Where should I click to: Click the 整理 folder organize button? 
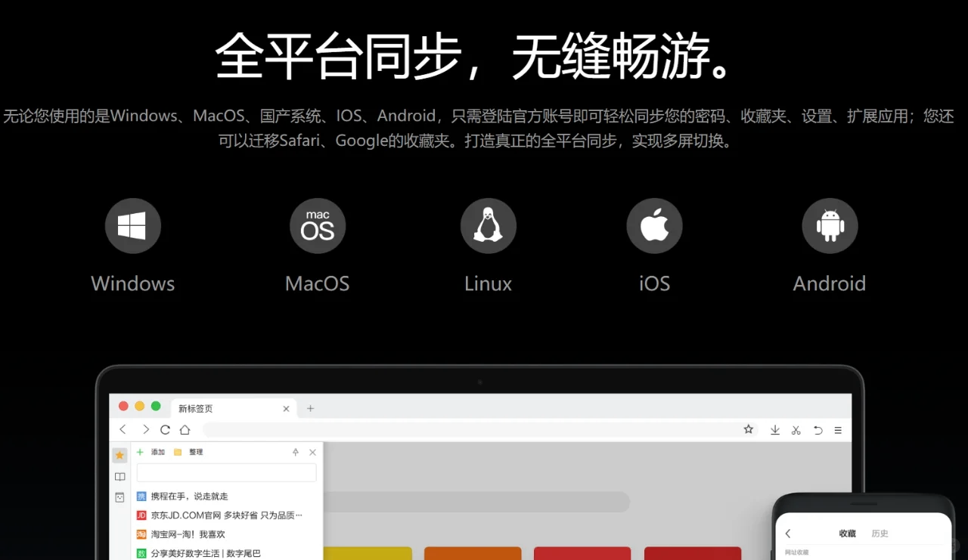click(x=188, y=452)
